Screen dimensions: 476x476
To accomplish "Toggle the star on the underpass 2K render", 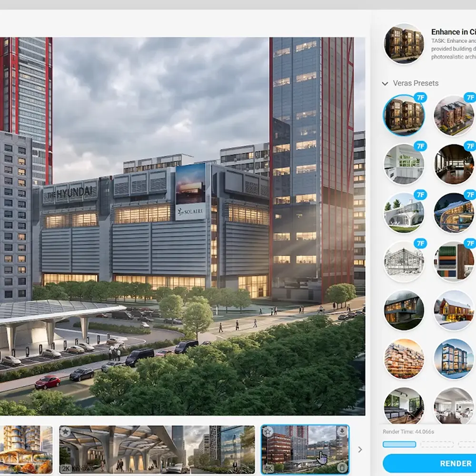I will pyautogui.click(x=65, y=432).
